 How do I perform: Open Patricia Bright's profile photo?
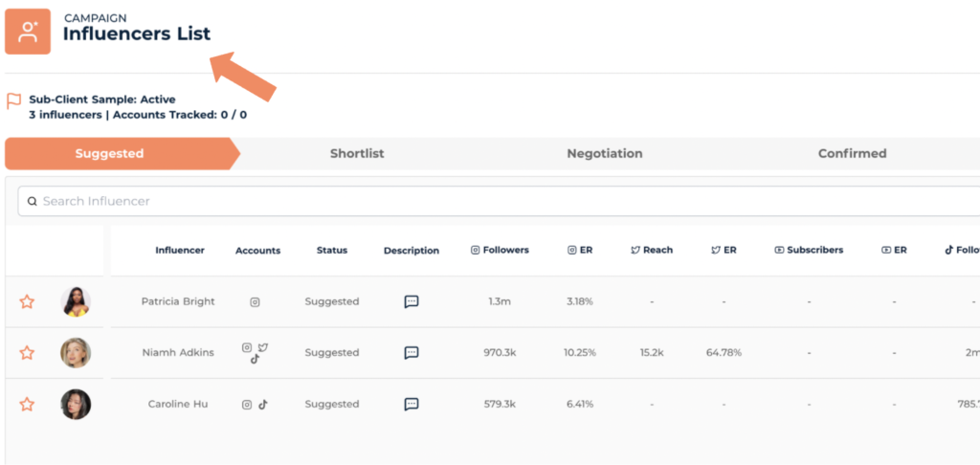tap(76, 301)
